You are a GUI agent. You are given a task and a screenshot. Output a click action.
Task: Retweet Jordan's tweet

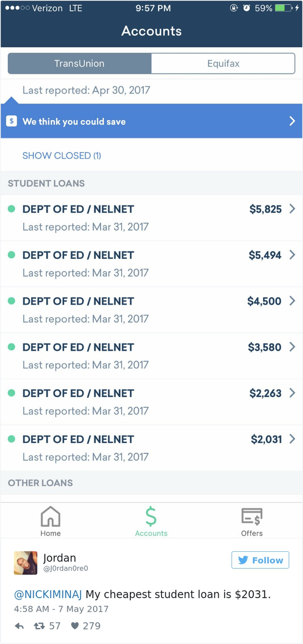(39, 626)
